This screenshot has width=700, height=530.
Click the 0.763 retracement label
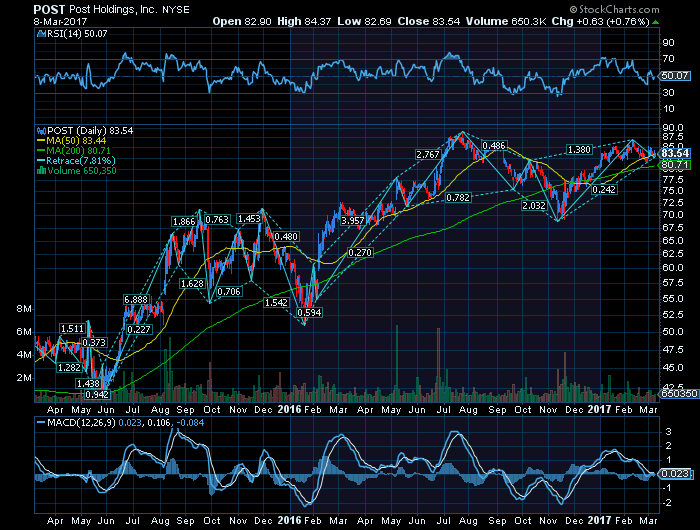pyautogui.click(x=217, y=220)
